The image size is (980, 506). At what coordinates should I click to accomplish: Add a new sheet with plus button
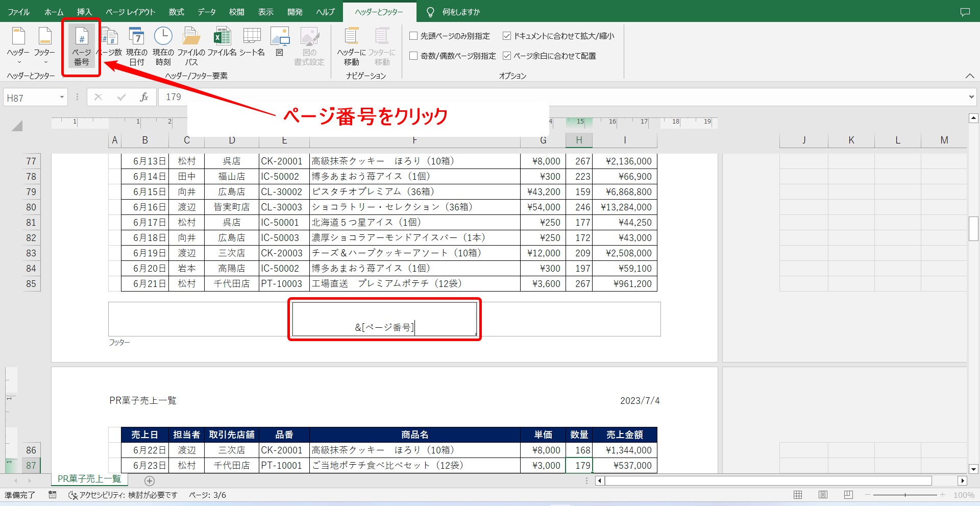(x=150, y=481)
